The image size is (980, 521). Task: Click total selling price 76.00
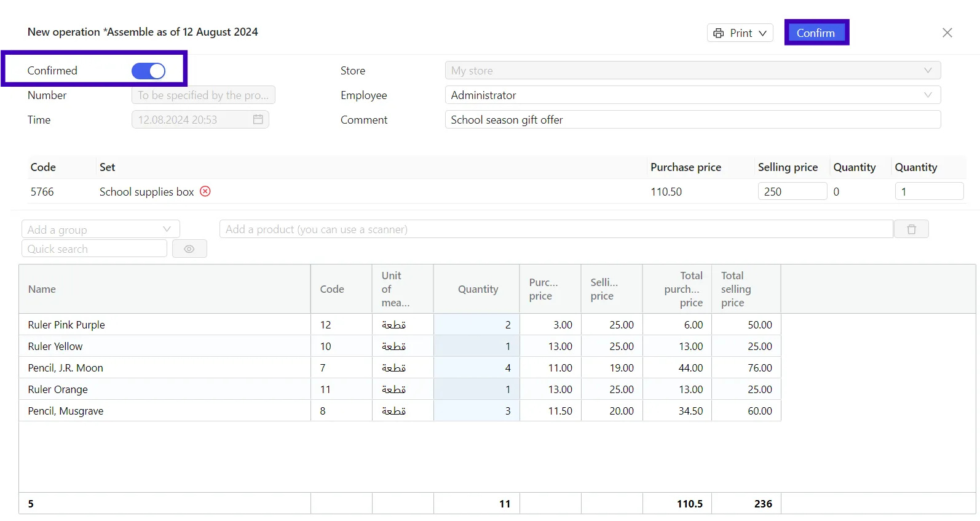tap(746, 368)
